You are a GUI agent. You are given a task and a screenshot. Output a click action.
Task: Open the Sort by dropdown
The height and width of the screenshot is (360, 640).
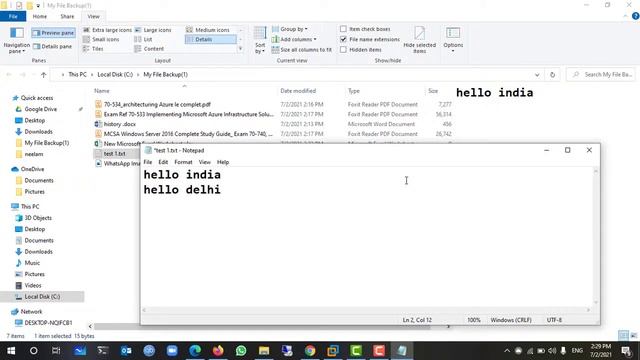click(x=260, y=40)
